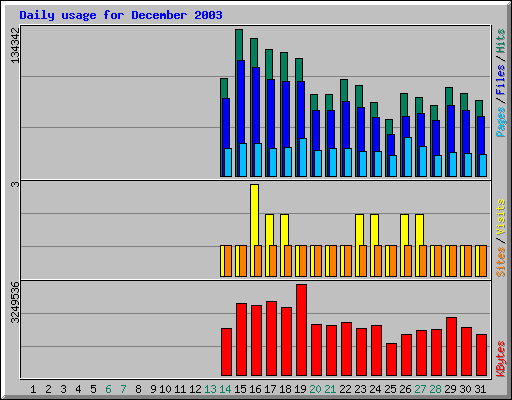Select the green Hits bar for day 22

344,90
